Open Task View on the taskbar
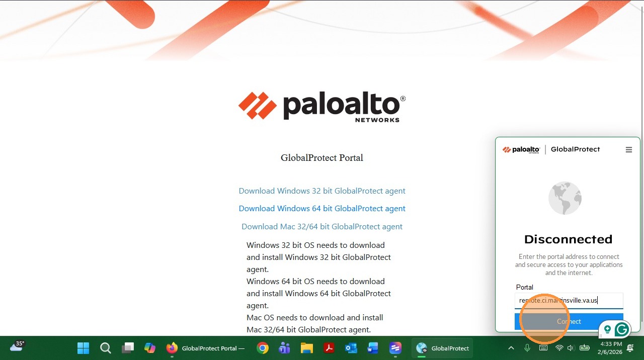The width and height of the screenshot is (644, 360). pos(128,348)
